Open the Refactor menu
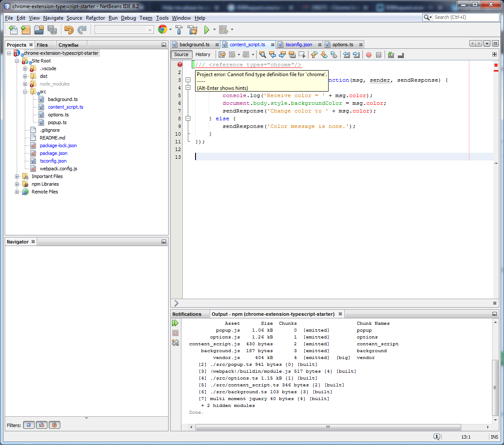This screenshot has height=445, width=504. [x=95, y=18]
